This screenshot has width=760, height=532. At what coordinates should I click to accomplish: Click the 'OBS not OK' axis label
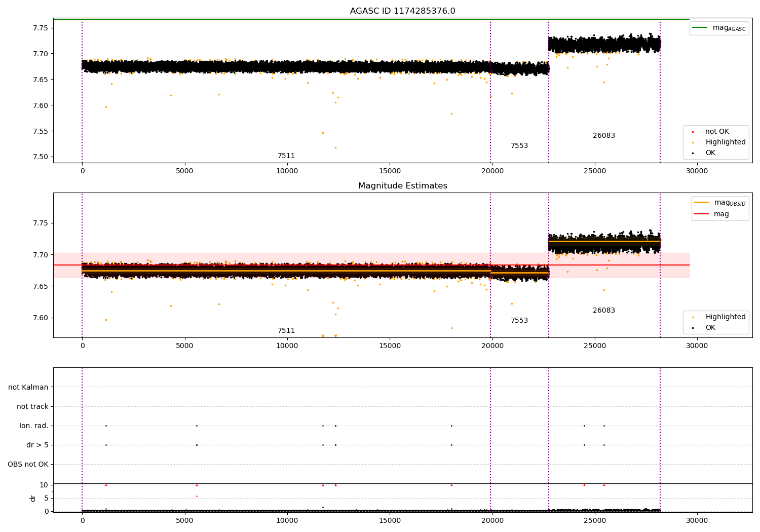[x=28, y=465]
